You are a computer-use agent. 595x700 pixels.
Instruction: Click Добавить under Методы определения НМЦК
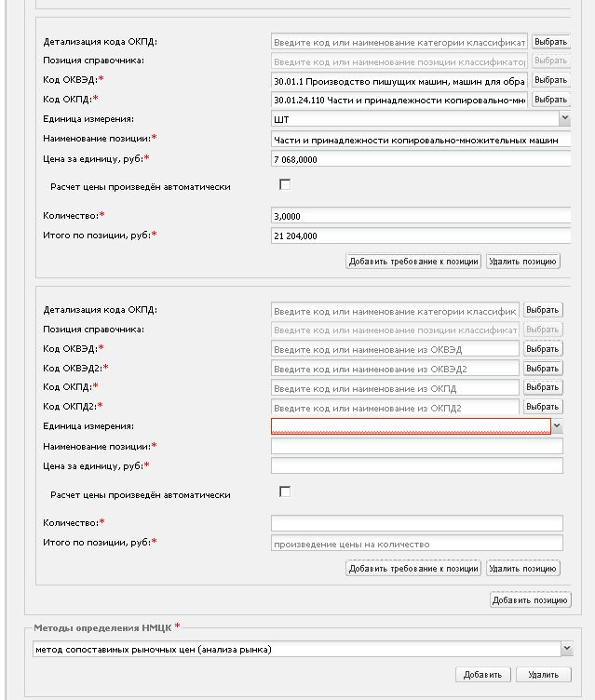[x=483, y=675]
